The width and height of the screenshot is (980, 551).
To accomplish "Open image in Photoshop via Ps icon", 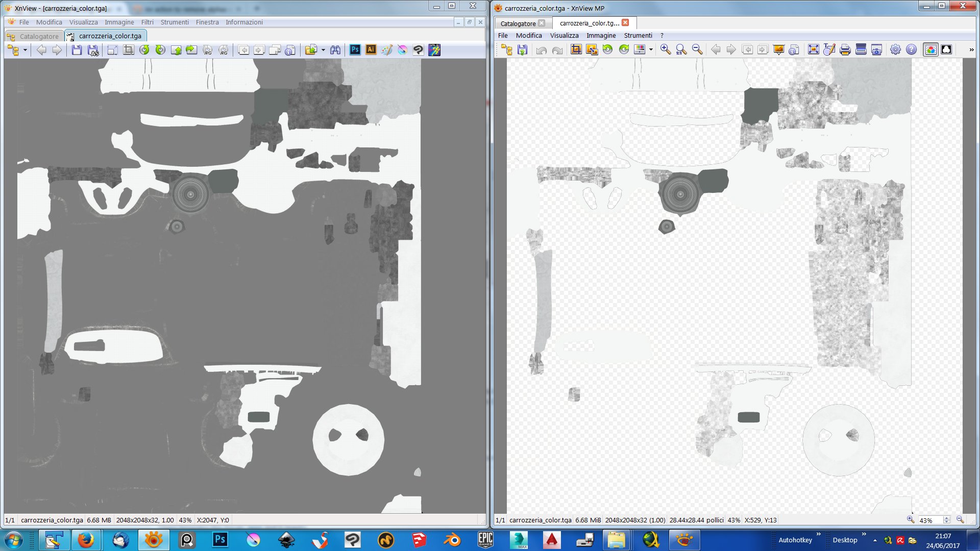I will pyautogui.click(x=355, y=50).
